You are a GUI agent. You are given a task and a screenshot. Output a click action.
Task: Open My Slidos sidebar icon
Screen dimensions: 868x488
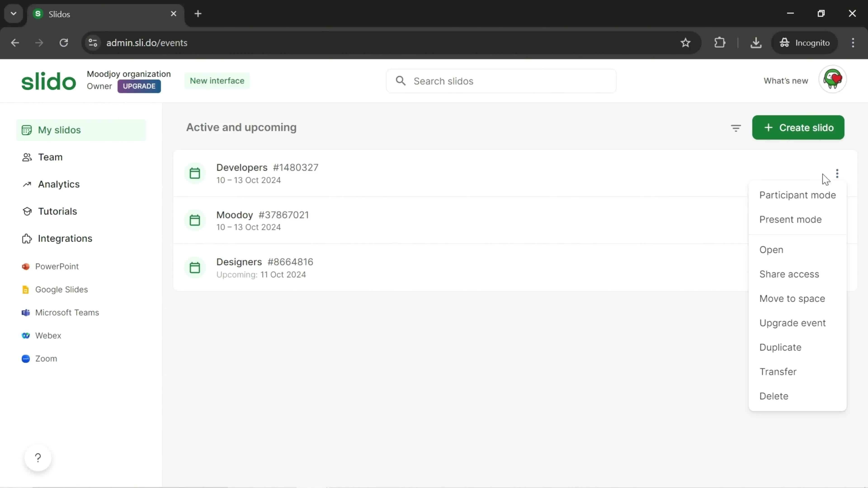point(26,130)
